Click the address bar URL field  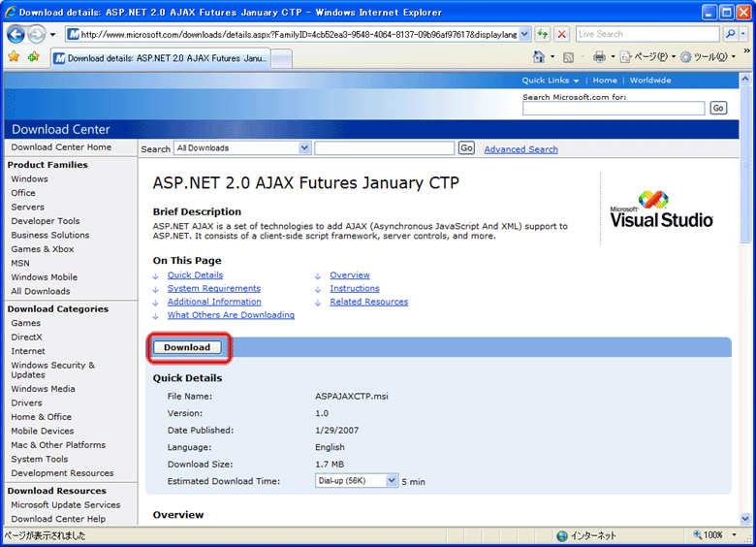[x=299, y=34]
